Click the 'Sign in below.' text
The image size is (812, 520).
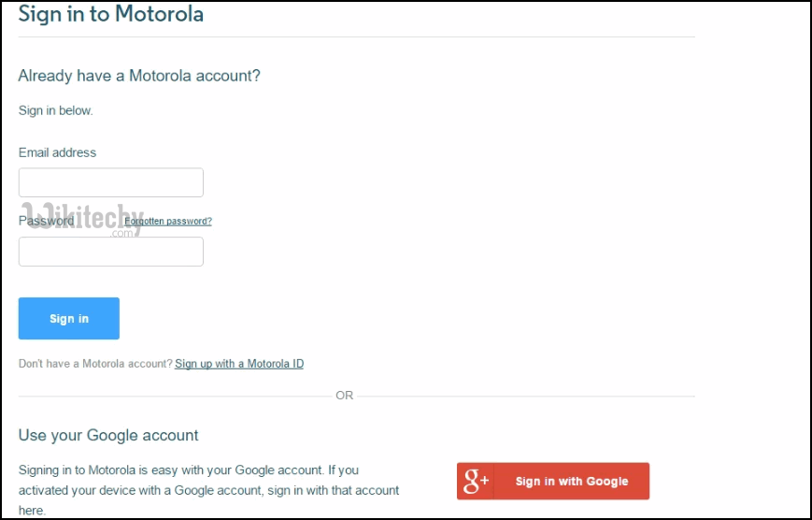tap(56, 110)
